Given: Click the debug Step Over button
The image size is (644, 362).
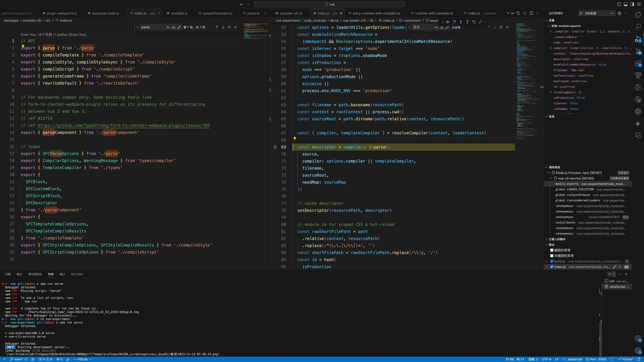Looking at the screenshot, I should [x=454, y=22].
